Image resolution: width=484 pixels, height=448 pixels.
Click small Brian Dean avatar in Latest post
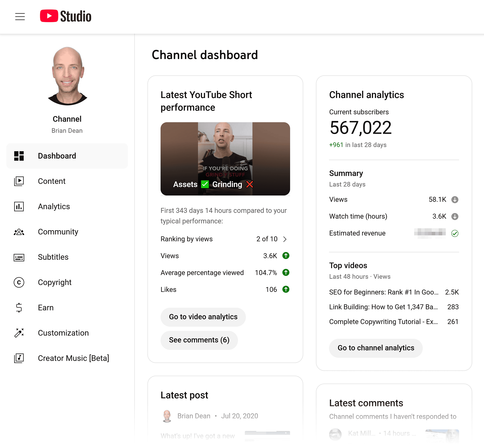click(x=167, y=416)
